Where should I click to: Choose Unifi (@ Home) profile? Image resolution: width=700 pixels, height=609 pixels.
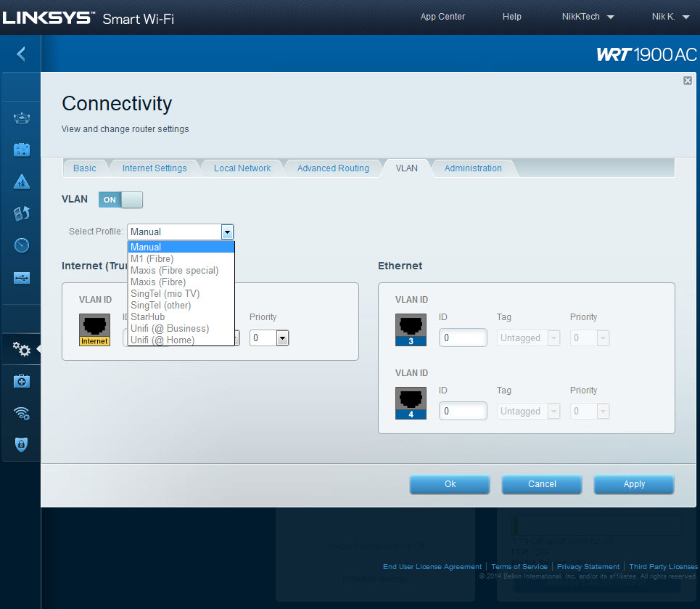[181, 340]
